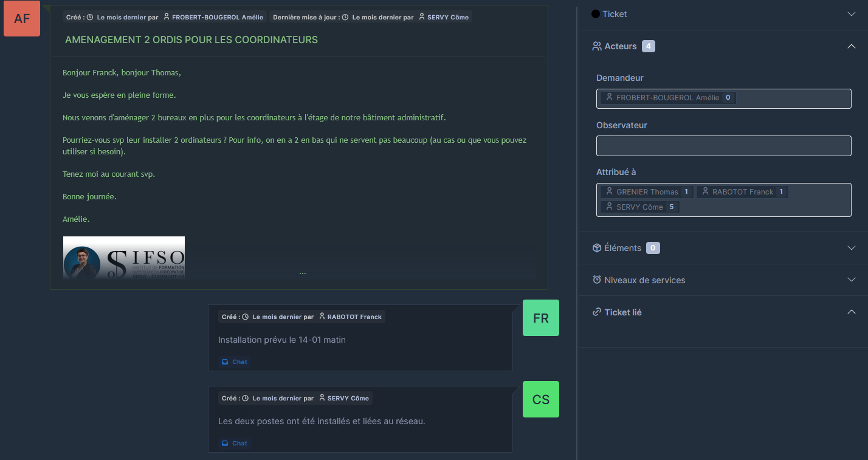Click inside the empty Observateur field
868x460 pixels.
pyautogui.click(x=723, y=146)
